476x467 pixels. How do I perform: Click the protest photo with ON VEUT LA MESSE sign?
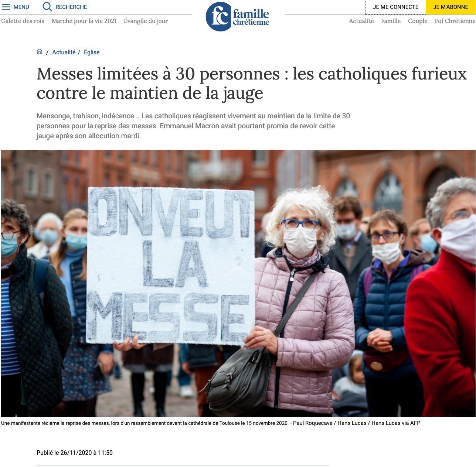tap(238, 283)
